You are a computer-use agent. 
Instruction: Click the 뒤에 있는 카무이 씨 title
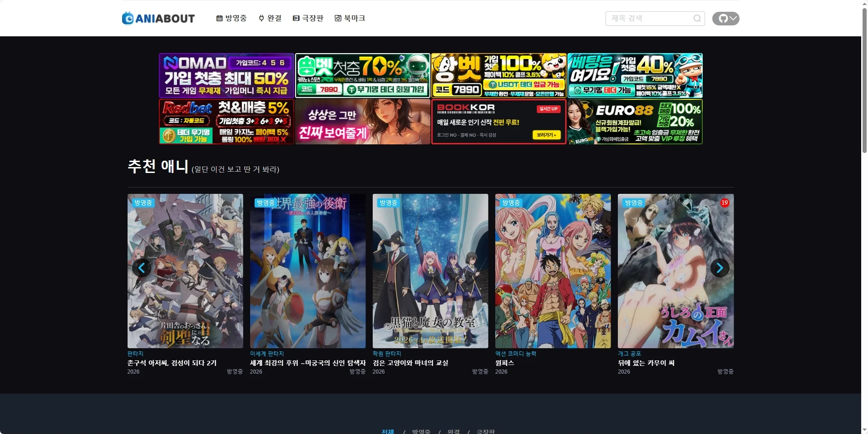[x=646, y=363]
